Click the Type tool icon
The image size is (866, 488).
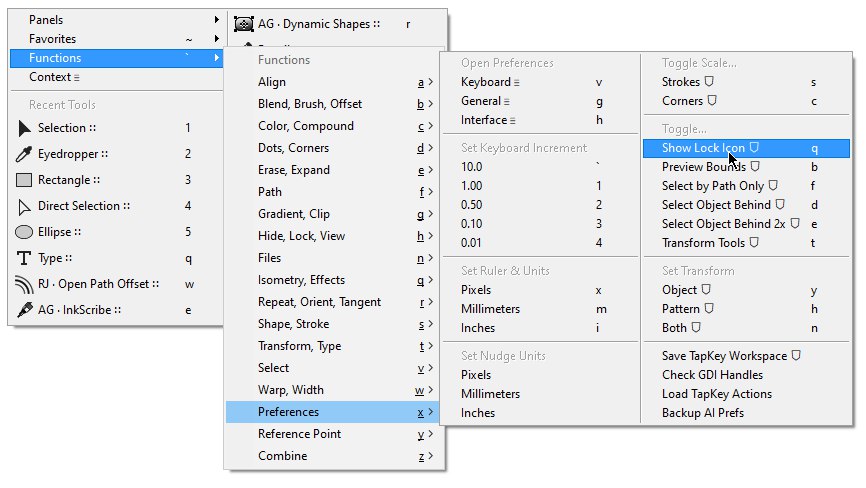[25, 258]
